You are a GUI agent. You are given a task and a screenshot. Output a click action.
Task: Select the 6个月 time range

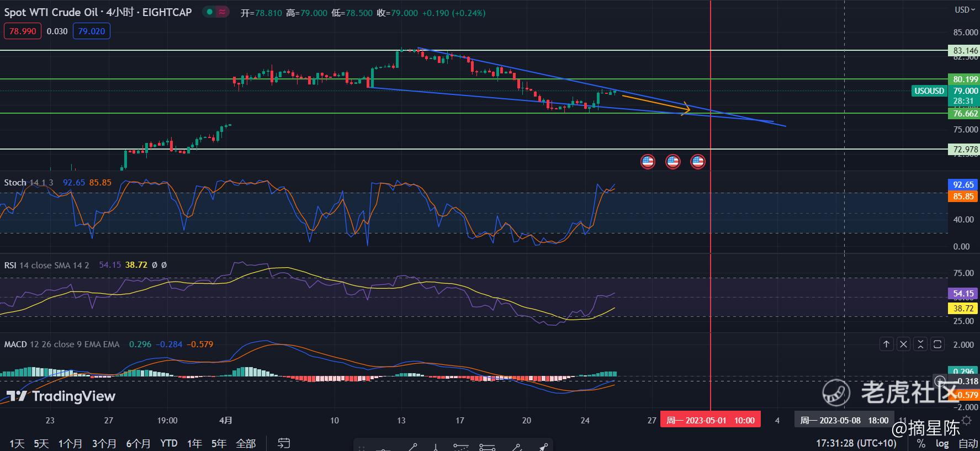(x=138, y=444)
